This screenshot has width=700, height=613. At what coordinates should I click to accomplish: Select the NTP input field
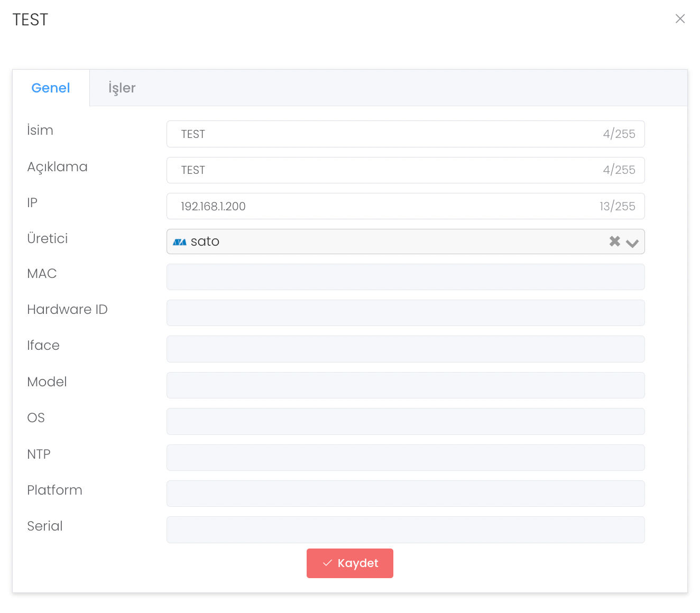coord(405,458)
